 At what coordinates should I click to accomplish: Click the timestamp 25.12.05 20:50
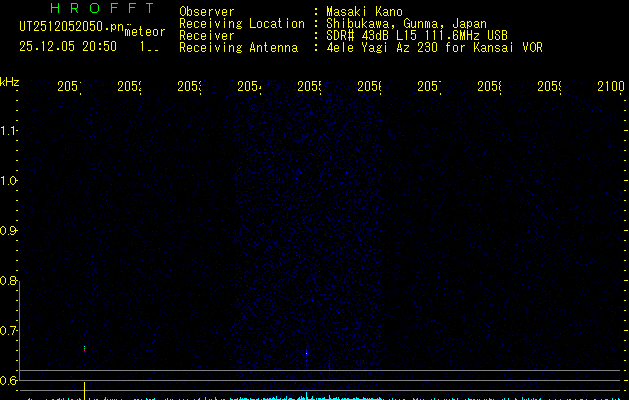click(x=68, y=47)
